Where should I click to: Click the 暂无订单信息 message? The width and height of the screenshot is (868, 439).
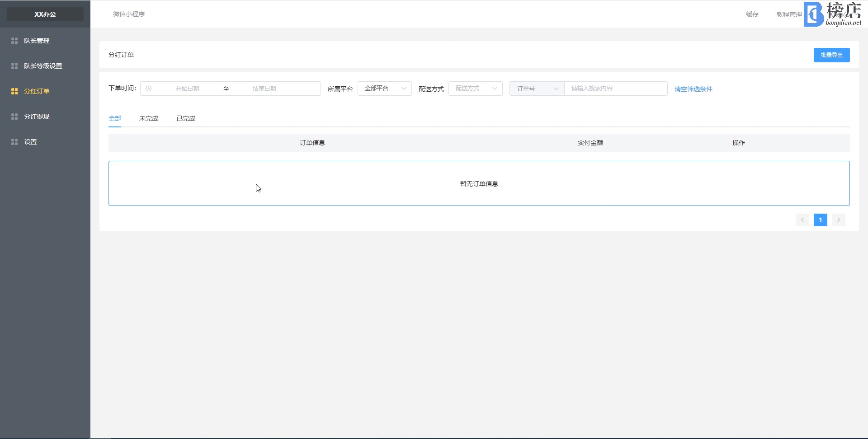tap(479, 184)
